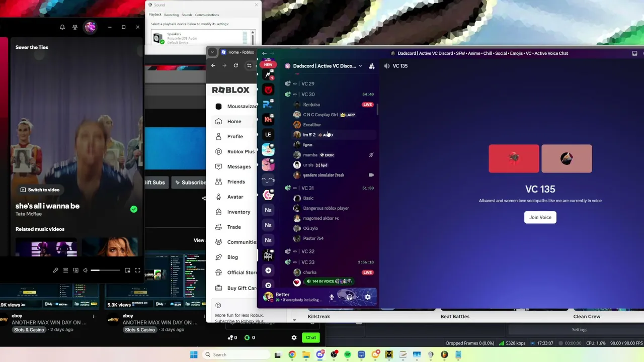Open the Communications tab in Sound dialog
Image resolution: width=644 pixels, height=362 pixels.
pyautogui.click(x=207, y=15)
